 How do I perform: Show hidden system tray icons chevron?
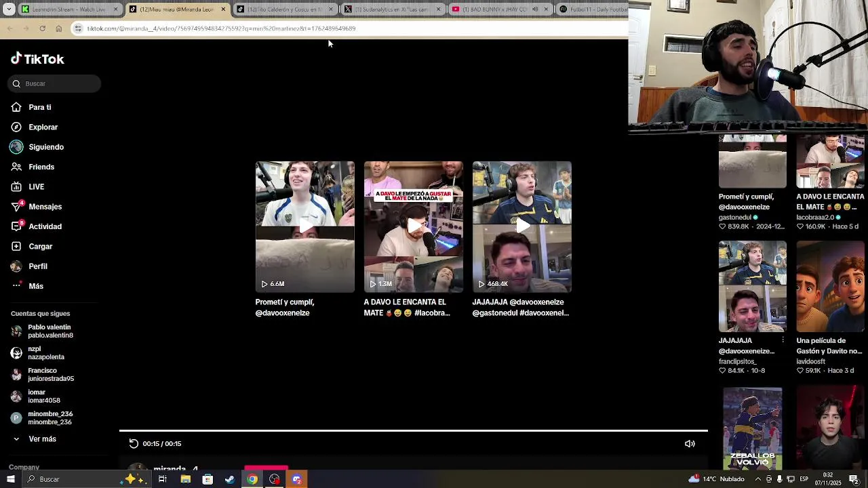pos(758,479)
